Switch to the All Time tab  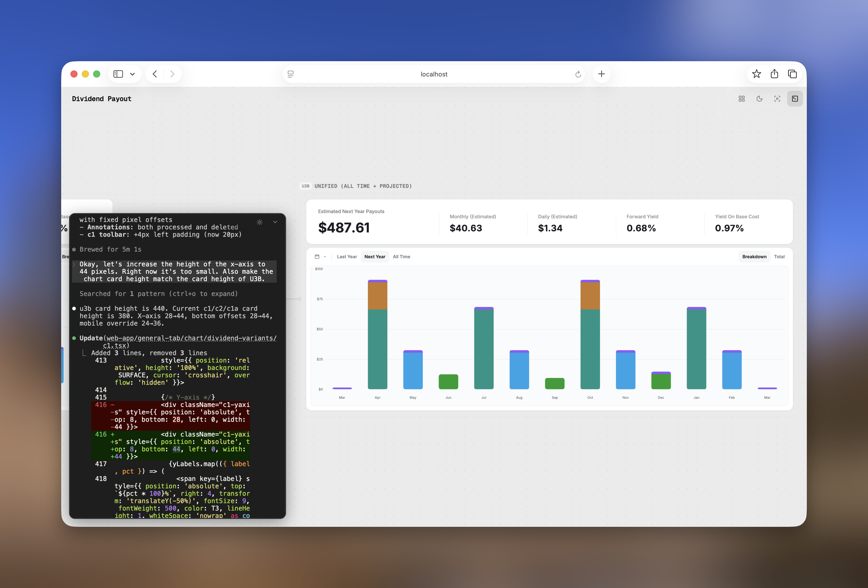(x=401, y=257)
